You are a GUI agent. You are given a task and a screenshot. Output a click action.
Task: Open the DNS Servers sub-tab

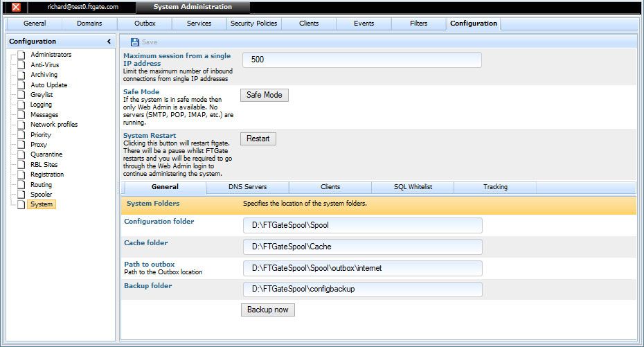pos(248,187)
